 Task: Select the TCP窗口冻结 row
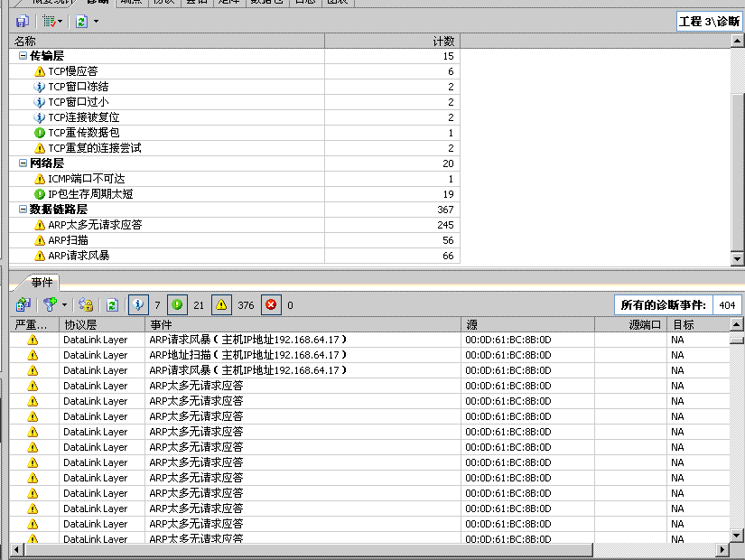[235, 87]
